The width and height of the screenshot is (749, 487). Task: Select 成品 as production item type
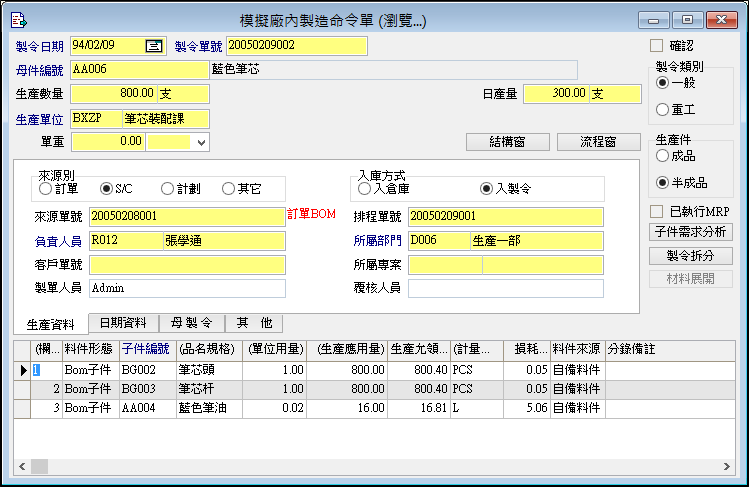[x=662, y=156]
